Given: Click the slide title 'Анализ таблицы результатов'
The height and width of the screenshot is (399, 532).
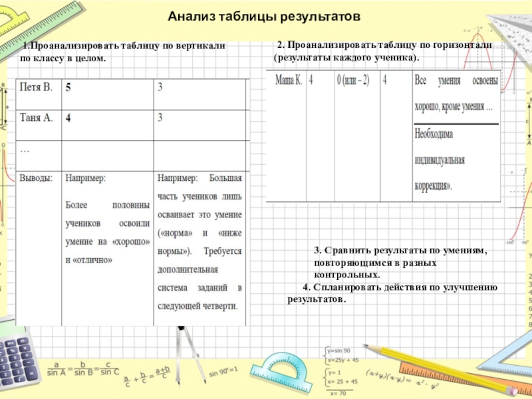Looking at the screenshot, I should coord(264,16).
